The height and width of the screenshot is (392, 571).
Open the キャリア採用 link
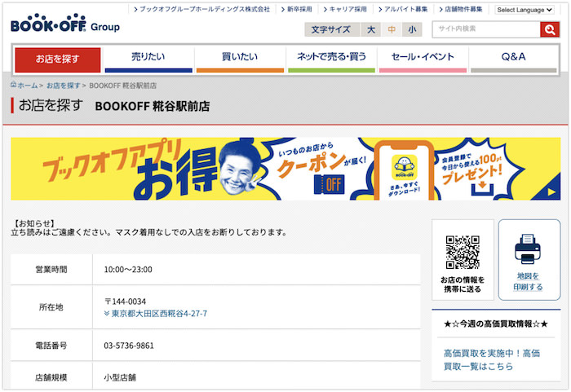tap(345, 10)
